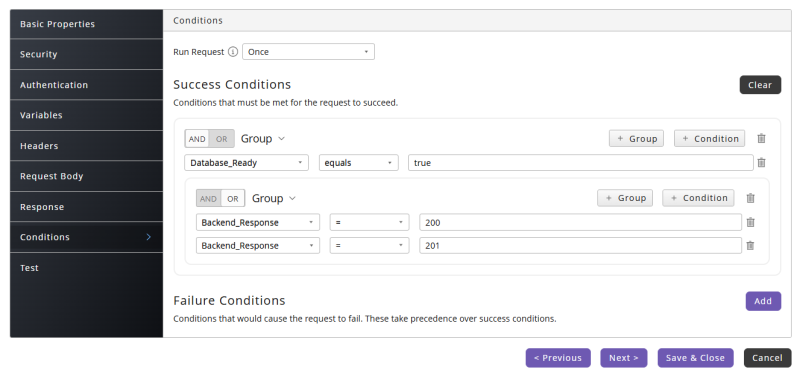Open the equals operator dropdown

click(358, 163)
